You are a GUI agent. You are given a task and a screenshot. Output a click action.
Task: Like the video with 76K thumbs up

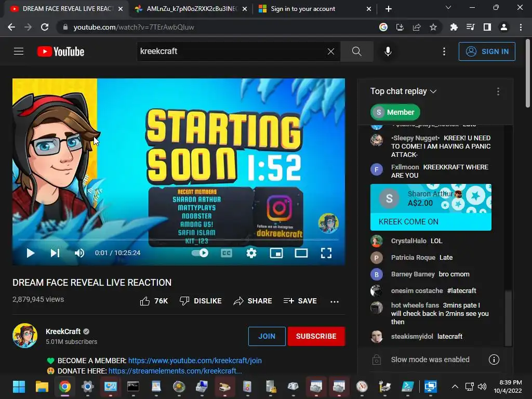tap(154, 301)
